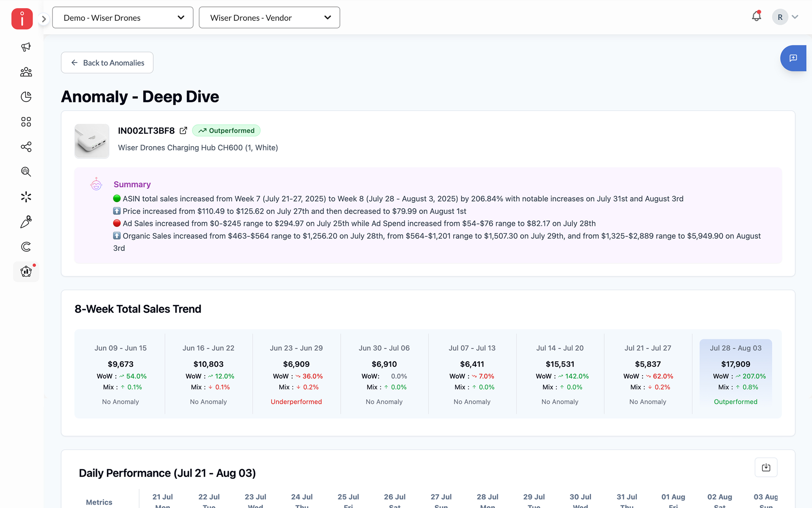This screenshot has width=812, height=508.
Task: Click the Back to Anomalies button
Action: pos(107,63)
